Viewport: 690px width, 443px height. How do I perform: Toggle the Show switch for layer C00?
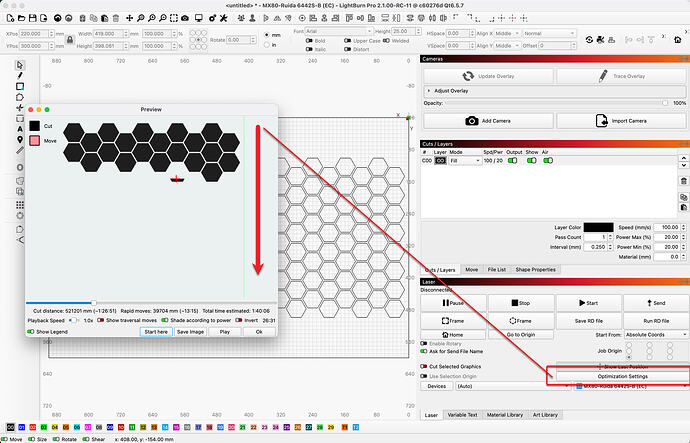(x=532, y=161)
